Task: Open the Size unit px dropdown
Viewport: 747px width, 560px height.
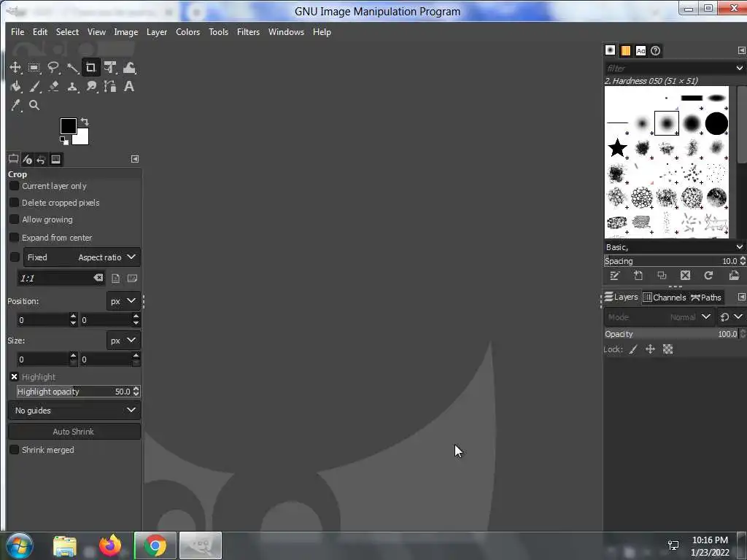Action: point(123,341)
